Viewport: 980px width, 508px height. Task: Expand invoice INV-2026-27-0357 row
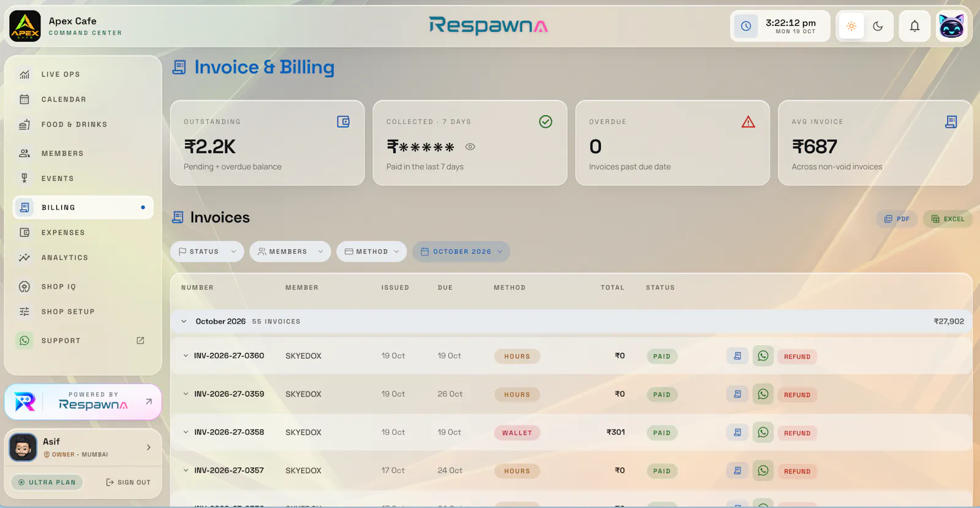[186, 471]
